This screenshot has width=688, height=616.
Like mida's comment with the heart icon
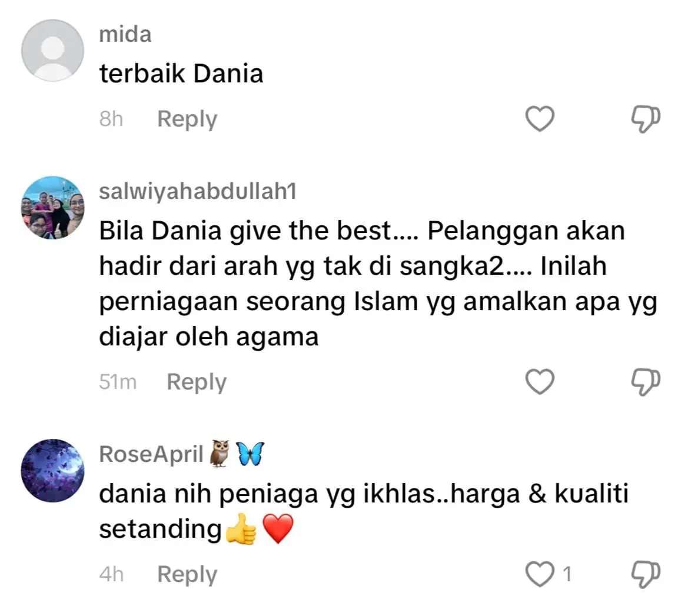point(540,118)
